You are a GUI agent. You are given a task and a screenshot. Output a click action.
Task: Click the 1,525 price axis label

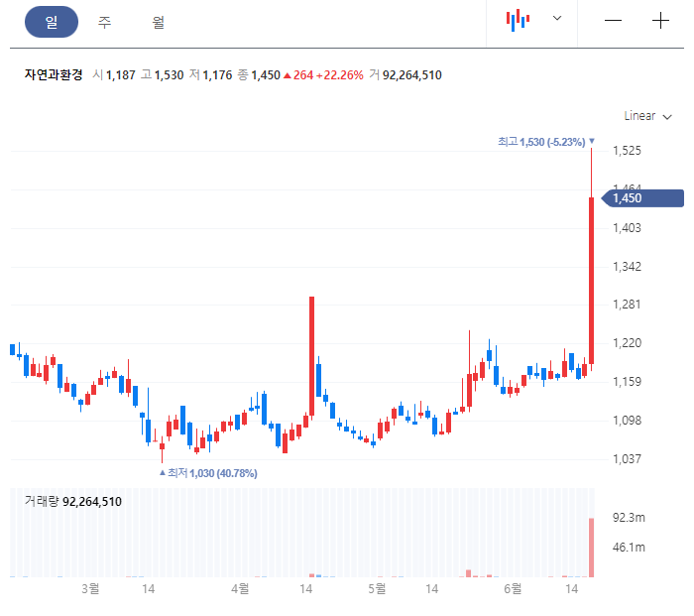[627, 151]
